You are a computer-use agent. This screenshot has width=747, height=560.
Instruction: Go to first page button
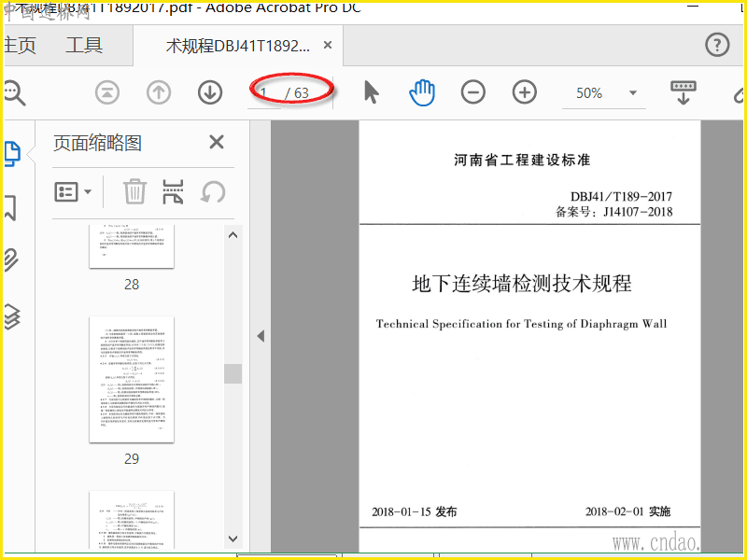tap(107, 92)
